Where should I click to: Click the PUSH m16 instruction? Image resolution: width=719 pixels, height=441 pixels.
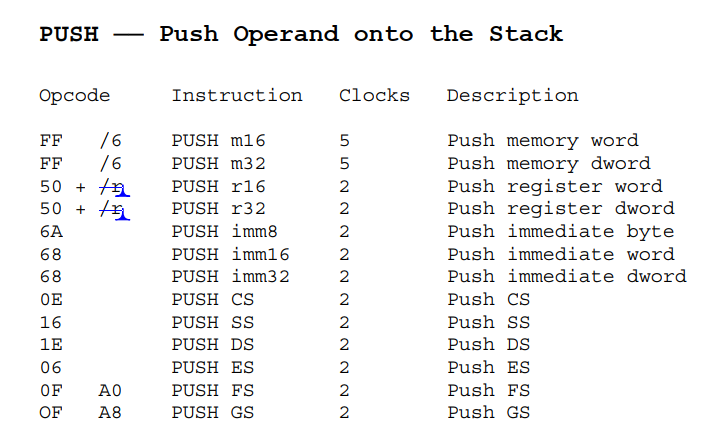(218, 141)
